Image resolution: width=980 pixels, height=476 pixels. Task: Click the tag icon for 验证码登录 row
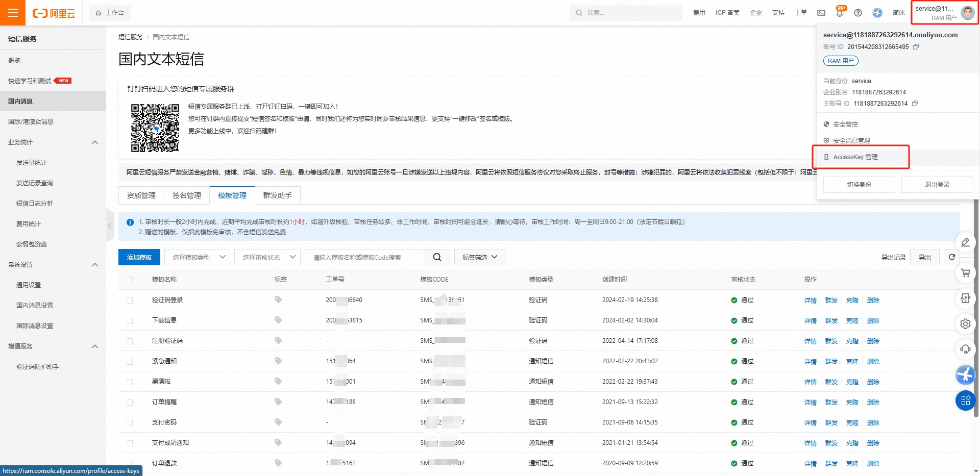(x=278, y=300)
